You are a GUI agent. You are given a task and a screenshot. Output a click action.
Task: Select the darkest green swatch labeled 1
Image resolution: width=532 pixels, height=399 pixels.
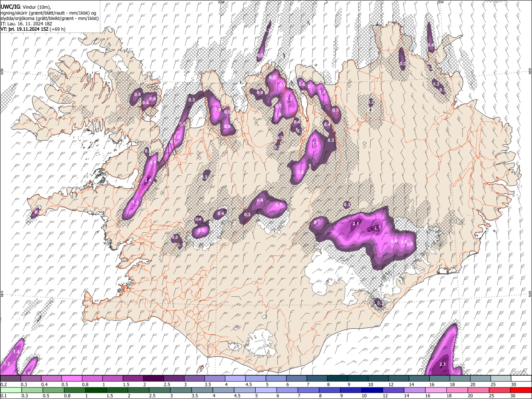pyautogui.click(x=96, y=390)
